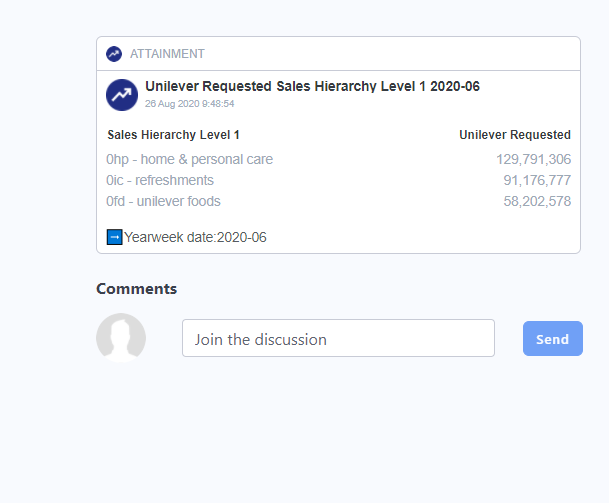This screenshot has width=609, height=503.
Task: Select the 0ic - refreshments row
Action: (338, 180)
